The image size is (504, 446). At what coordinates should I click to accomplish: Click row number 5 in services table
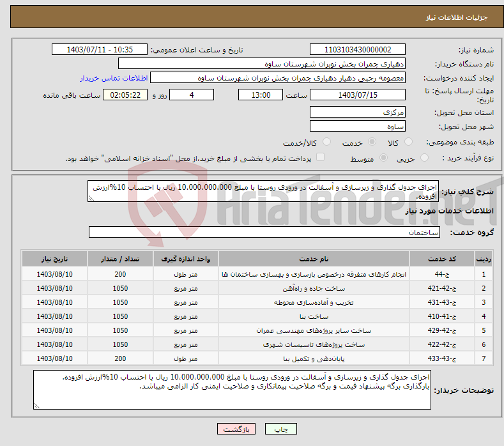pos(484,330)
